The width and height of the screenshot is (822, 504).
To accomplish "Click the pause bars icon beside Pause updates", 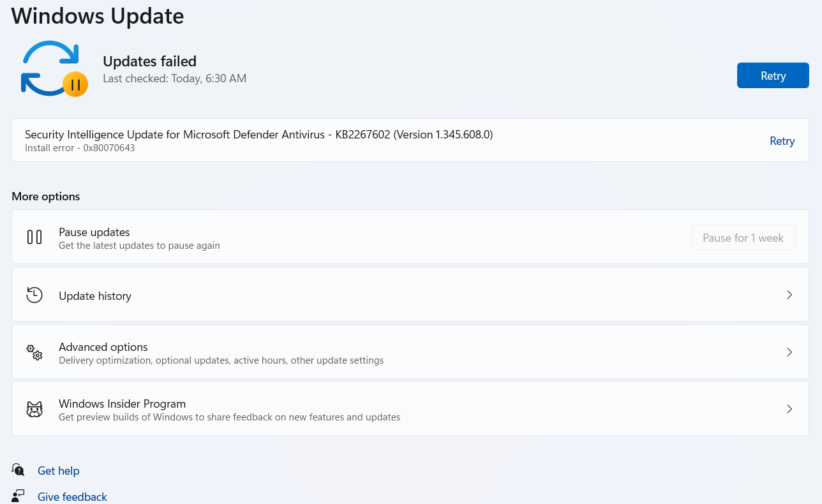I will point(34,237).
